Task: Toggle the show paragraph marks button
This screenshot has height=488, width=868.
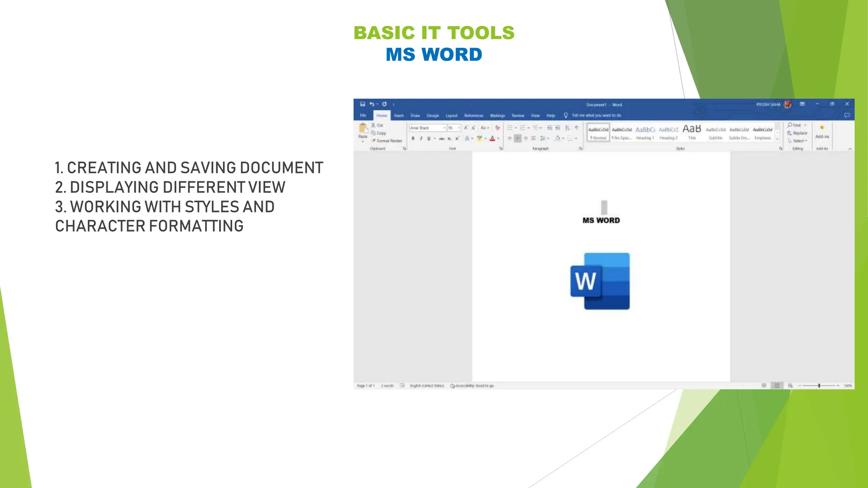Action: (576, 128)
